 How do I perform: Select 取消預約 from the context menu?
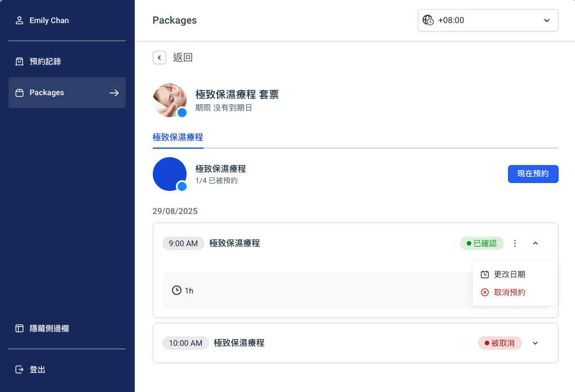[x=510, y=292]
